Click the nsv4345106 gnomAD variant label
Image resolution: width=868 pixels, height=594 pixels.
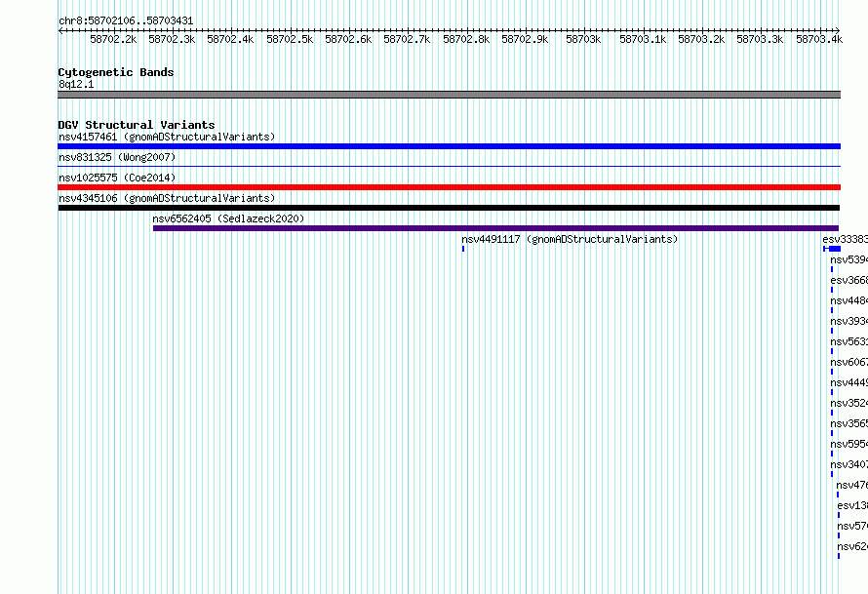167,198
